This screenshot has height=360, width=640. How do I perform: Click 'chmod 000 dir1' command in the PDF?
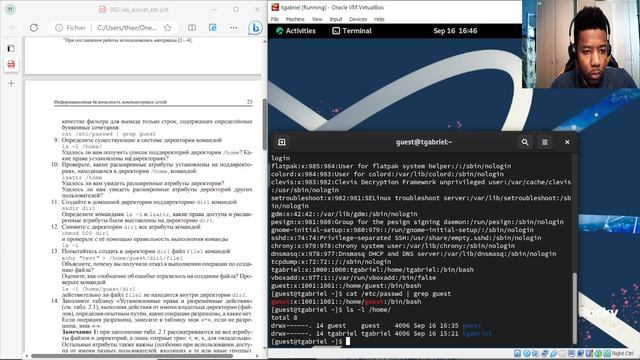point(85,233)
